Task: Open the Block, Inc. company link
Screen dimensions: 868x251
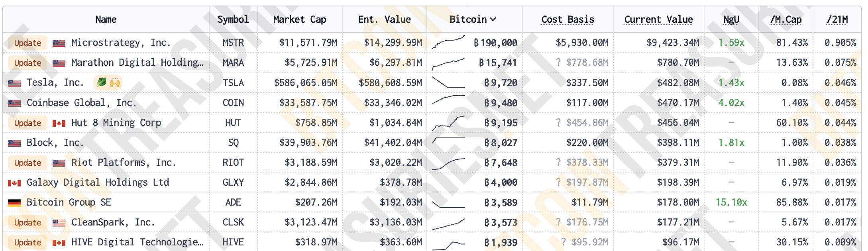Action: 55,143
